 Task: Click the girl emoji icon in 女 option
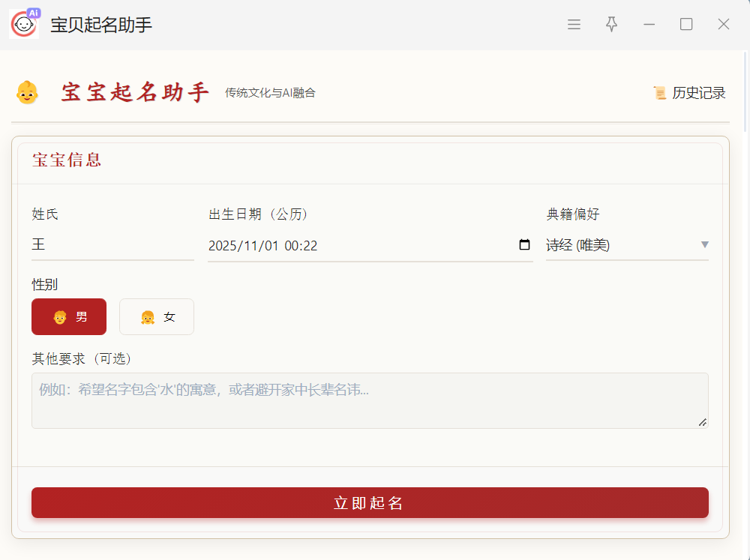(148, 317)
